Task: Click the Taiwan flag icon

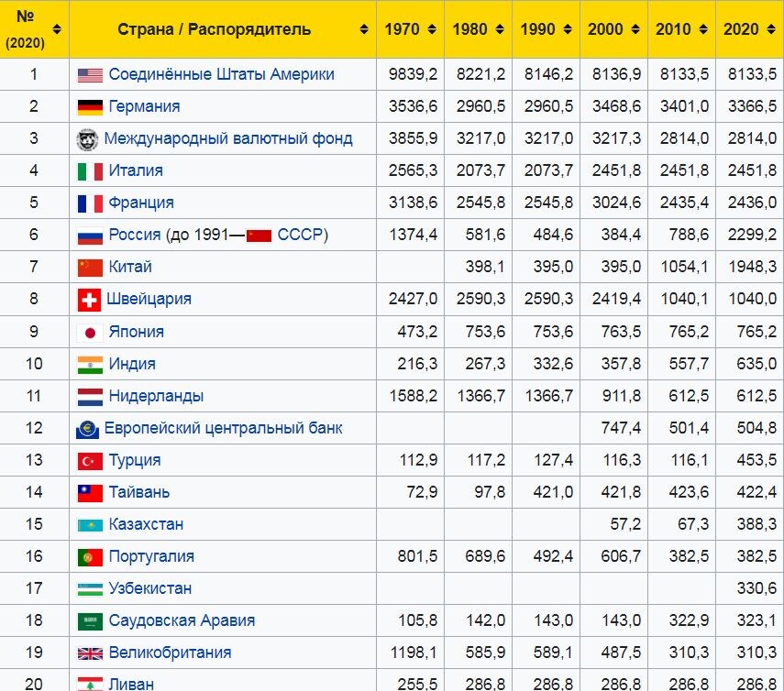Action: tap(90, 493)
